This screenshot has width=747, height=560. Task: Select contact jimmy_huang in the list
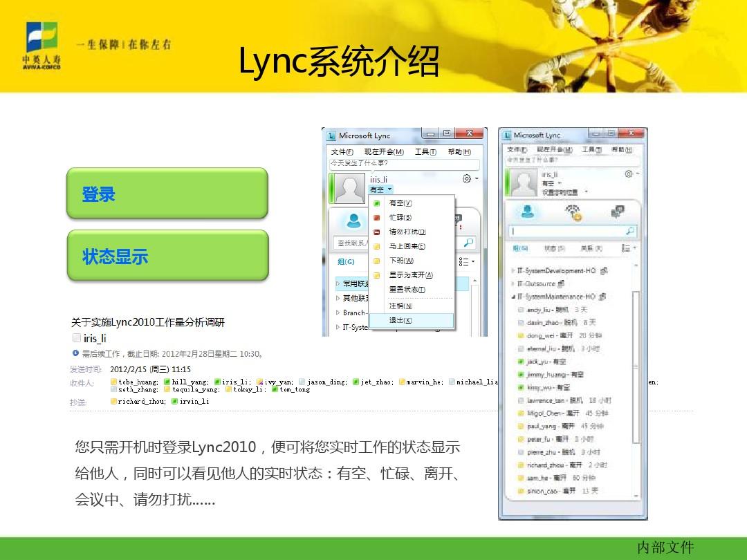click(x=551, y=374)
